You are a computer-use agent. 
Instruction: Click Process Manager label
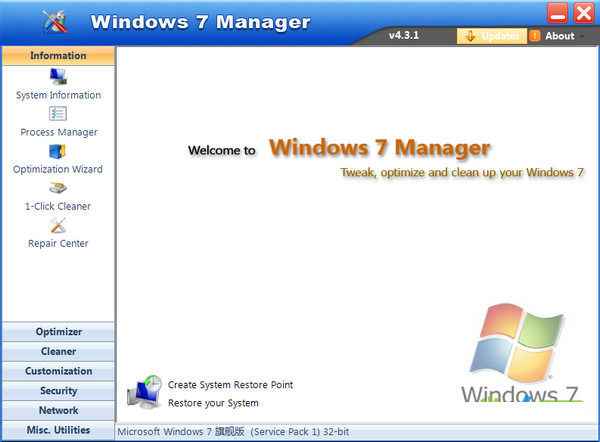click(x=59, y=132)
